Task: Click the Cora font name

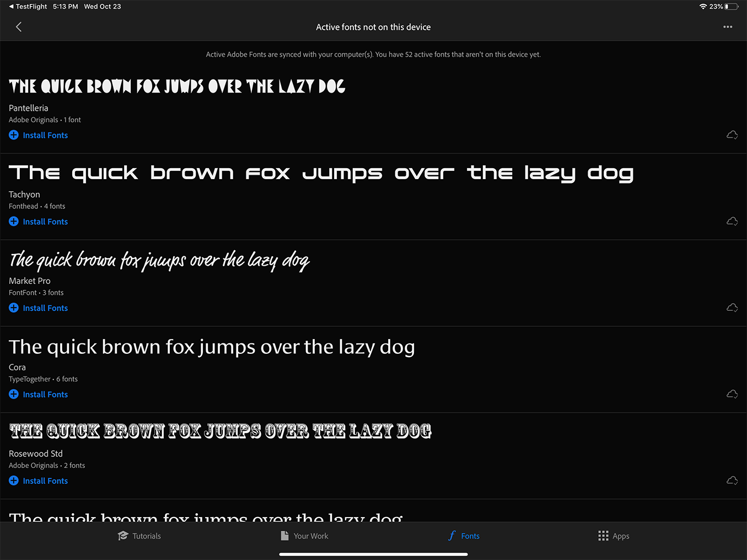Action: coord(17,367)
